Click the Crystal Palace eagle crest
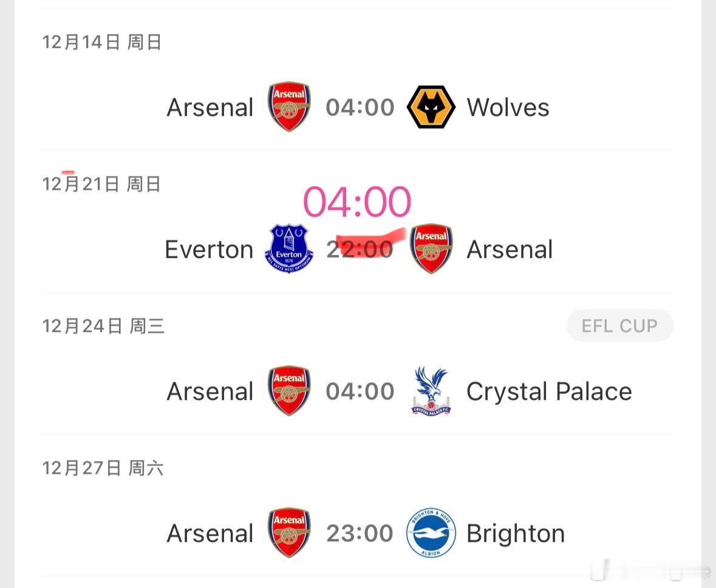 pos(431,391)
